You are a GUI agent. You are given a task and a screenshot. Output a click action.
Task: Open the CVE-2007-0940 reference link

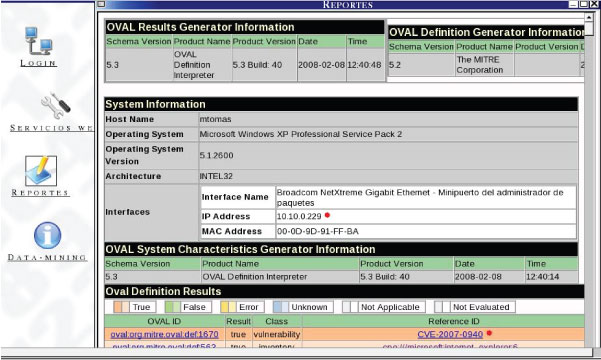(450, 334)
